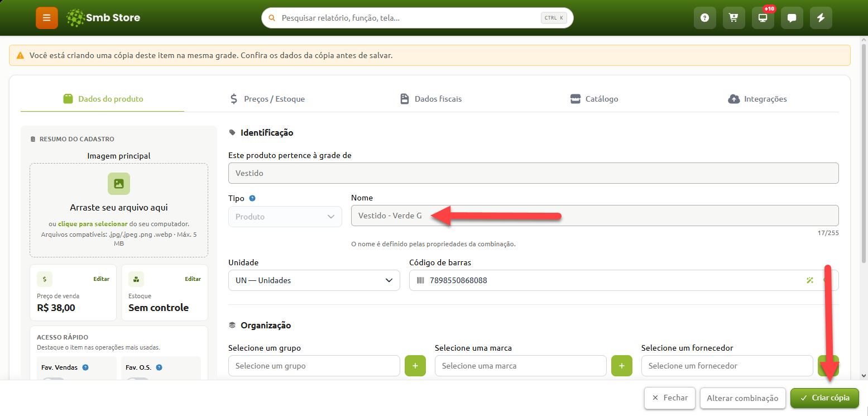Open the Selecione um fornecedor selector
The height and width of the screenshot is (416, 868).
point(727,366)
